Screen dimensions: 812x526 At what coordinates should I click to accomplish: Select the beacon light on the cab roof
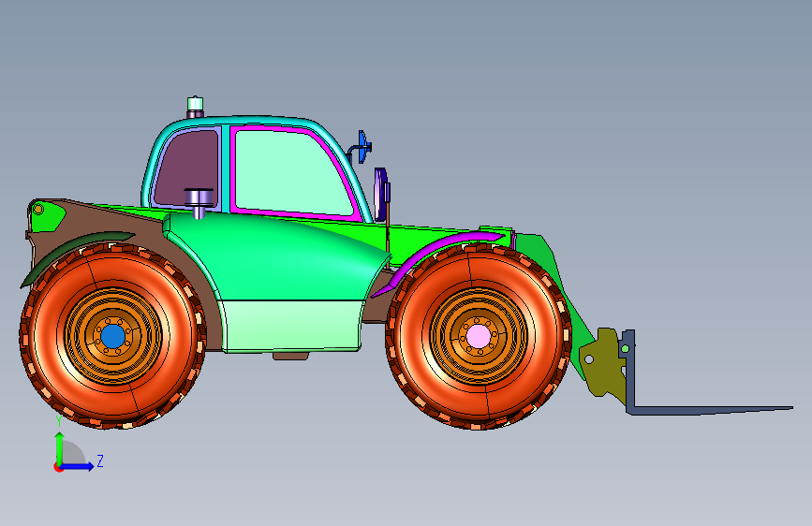195,108
